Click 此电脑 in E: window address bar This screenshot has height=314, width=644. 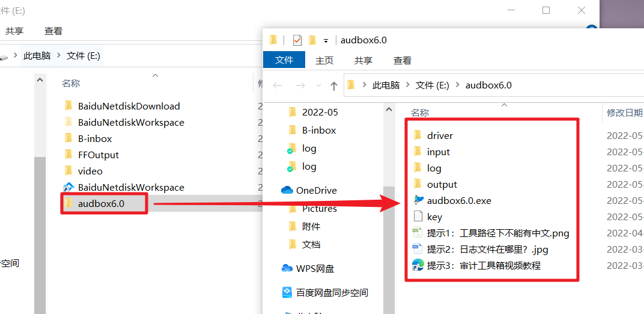[37, 55]
